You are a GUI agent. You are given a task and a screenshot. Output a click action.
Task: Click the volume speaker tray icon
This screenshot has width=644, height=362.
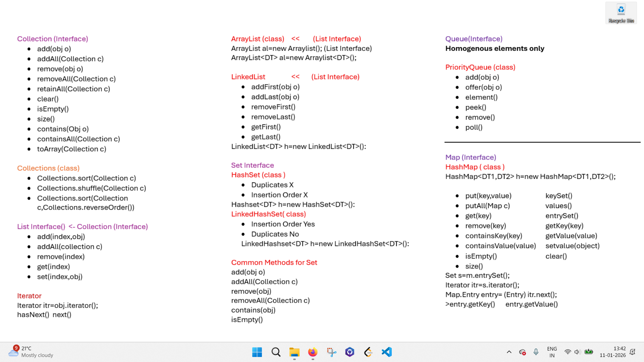[x=577, y=352]
